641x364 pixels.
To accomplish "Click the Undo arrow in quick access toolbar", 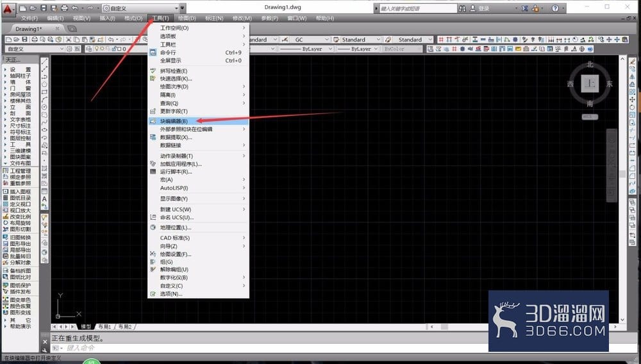I will 75,8.
